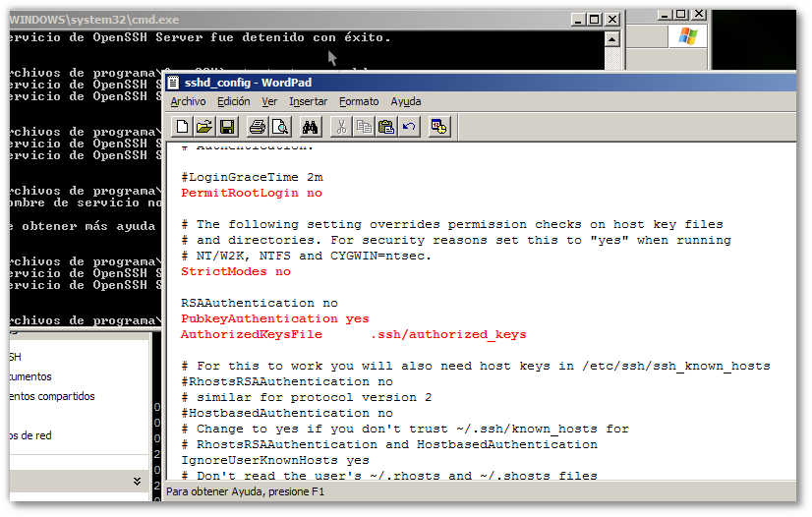Click the WordPad document icon in title bar
The height and width of the screenshot is (517, 812).
173,83
